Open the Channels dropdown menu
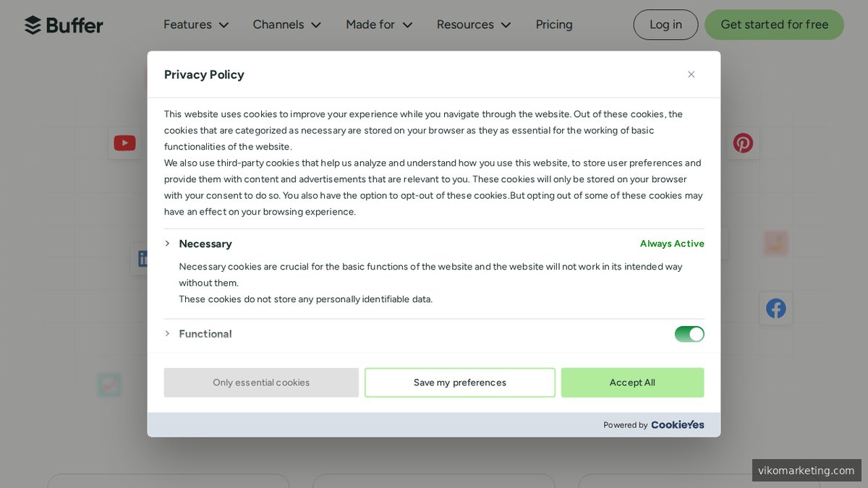 (286, 25)
